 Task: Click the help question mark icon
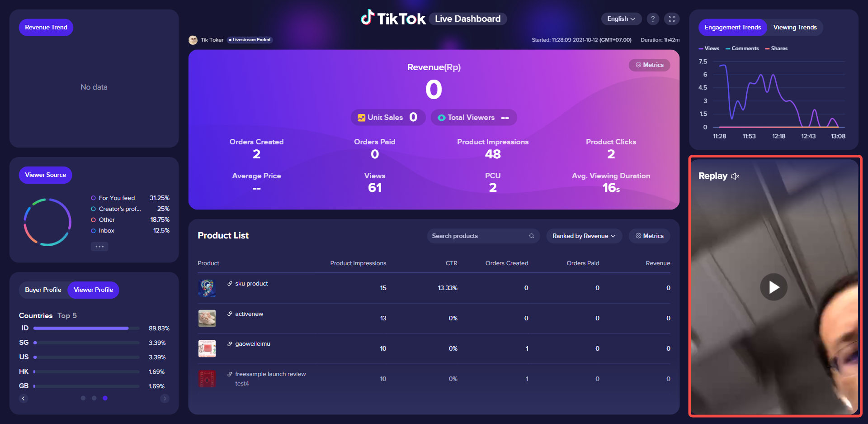pyautogui.click(x=652, y=19)
